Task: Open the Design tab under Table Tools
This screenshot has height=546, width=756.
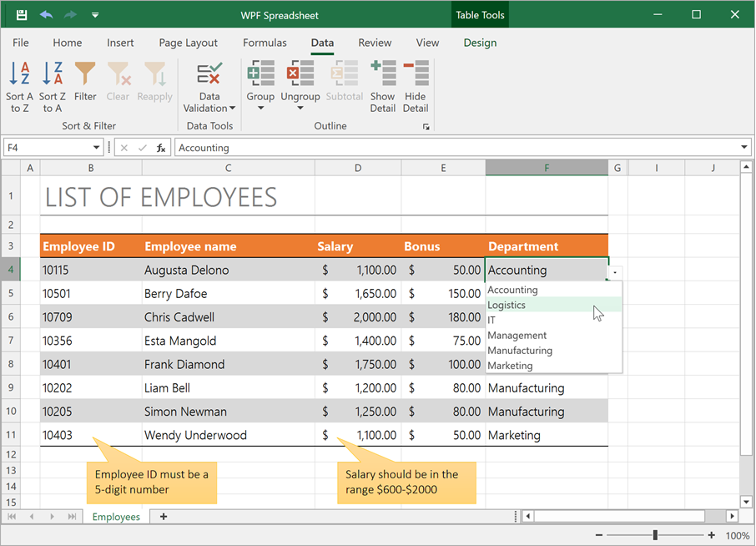Action: click(480, 43)
